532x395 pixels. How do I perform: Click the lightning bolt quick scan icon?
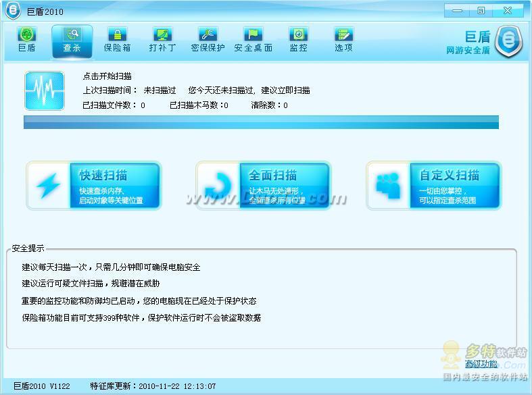pyautogui.click(x=48, y=185)
